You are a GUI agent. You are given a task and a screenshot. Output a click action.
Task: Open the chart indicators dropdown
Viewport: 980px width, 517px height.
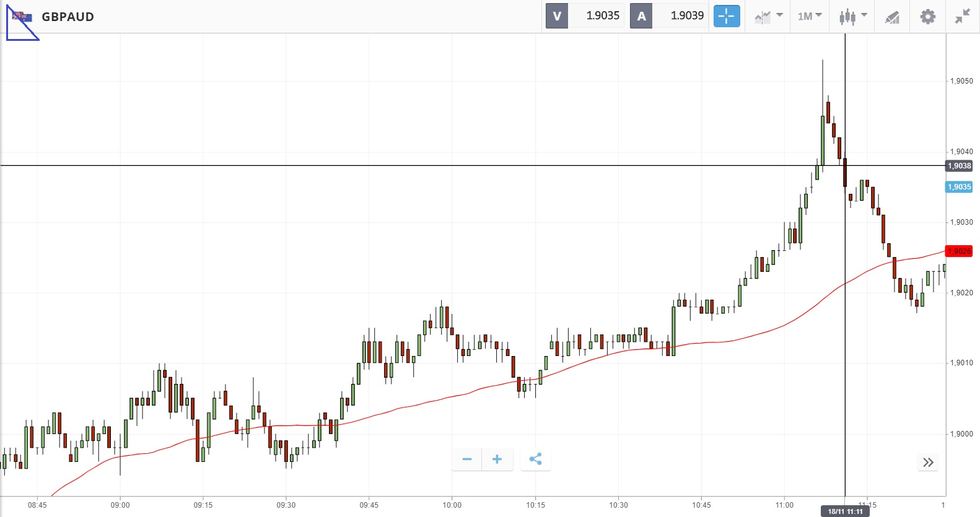click(x=768, y=16)
